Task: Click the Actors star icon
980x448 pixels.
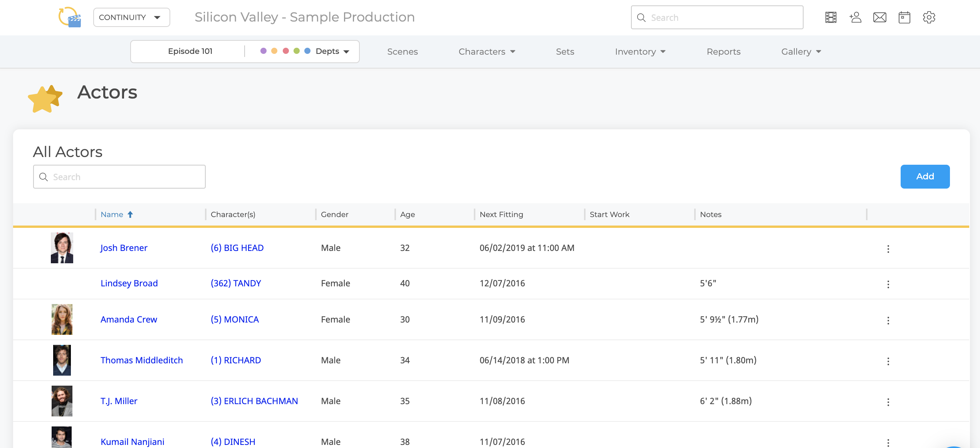Action: pos(45,99)
